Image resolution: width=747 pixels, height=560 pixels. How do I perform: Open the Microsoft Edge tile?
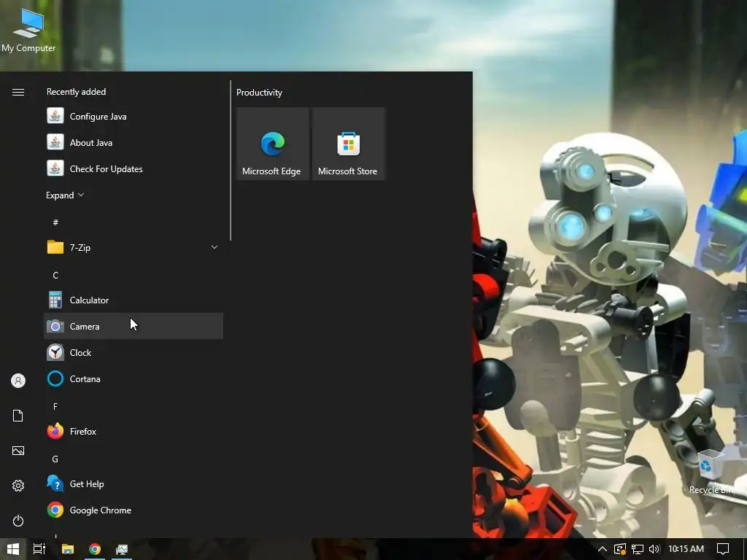tap(273, 144)
